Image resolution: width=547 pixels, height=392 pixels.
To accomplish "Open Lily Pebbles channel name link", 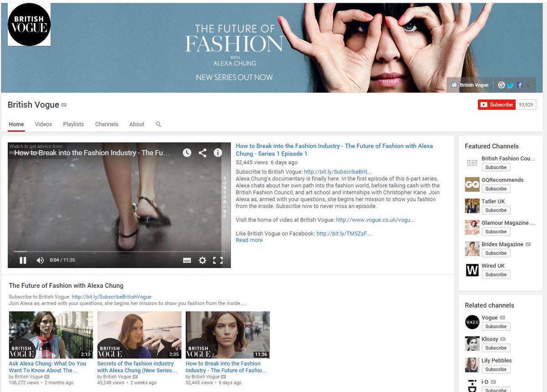I will [496, 361].
